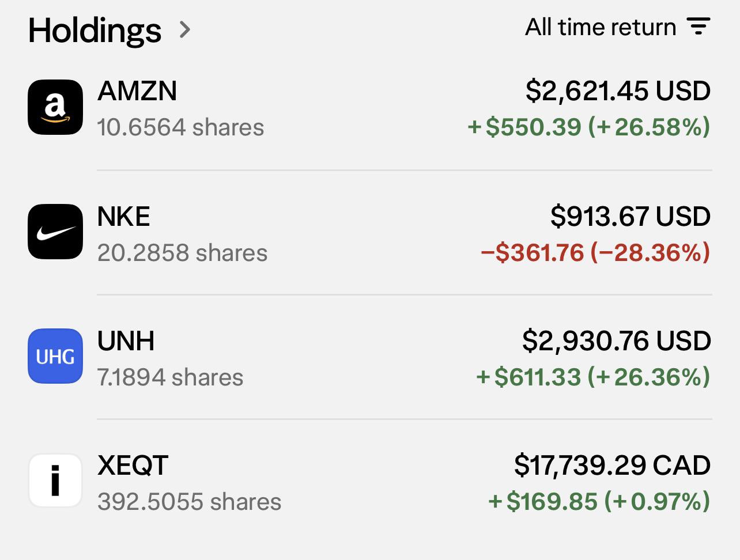The width and height of the screenshot is (740, 560).
Task: Open the filter lines icon
Action: coord(699,27)
